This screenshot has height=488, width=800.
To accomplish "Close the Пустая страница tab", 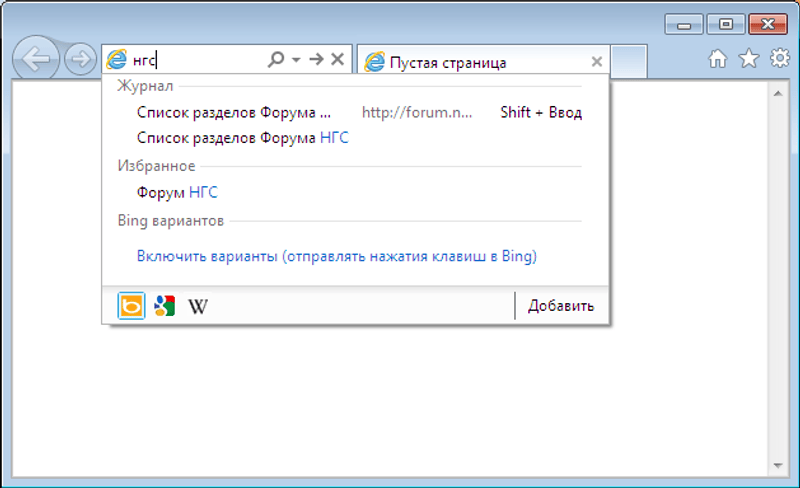I will [597, 62].
